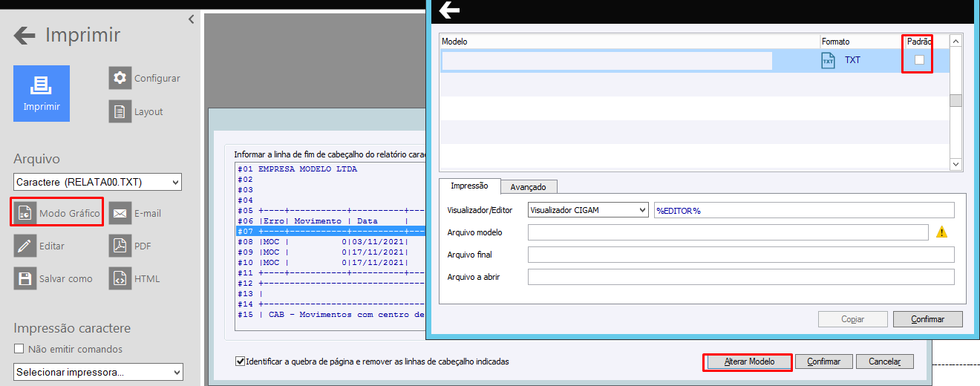Screen dimensions: 980x386
Task: Tick the Padrão checkbox for TXT row
Action: [x=919, y=60]
